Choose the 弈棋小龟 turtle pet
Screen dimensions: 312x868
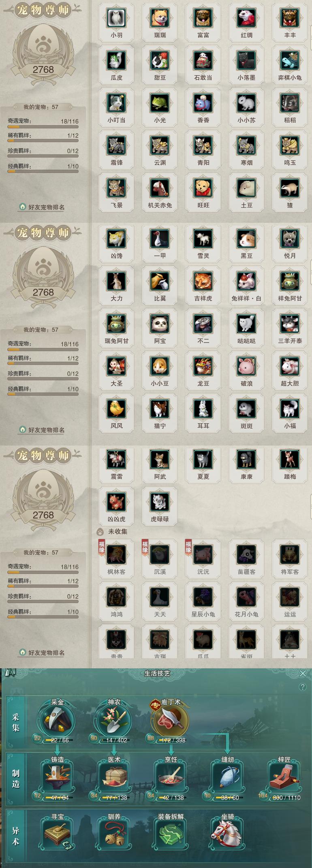tap(290, 61)
